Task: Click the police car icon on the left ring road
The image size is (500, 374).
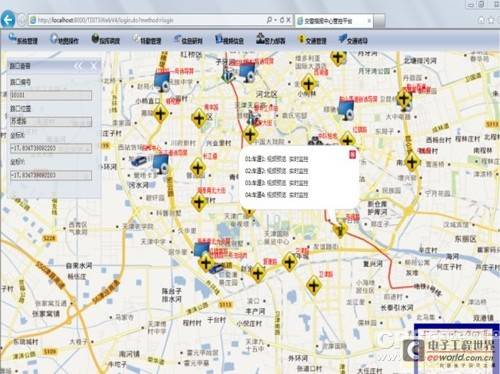Action: click(138, 162)
